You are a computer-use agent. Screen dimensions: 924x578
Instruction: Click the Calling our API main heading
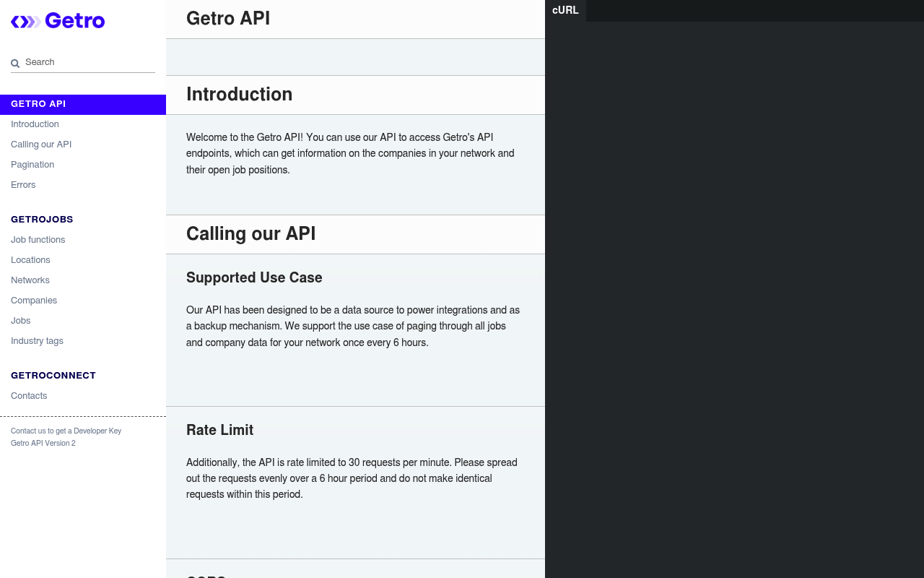pyautogui.click(x=251, y=234)
